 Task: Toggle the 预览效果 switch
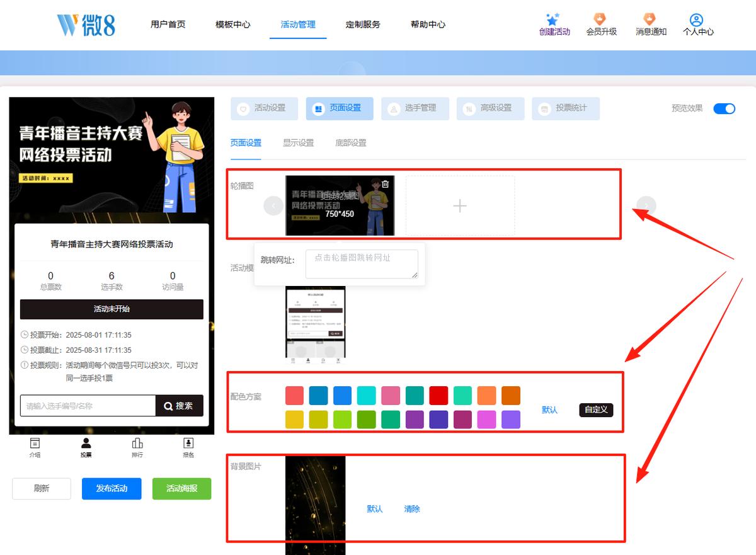point(724,108)
